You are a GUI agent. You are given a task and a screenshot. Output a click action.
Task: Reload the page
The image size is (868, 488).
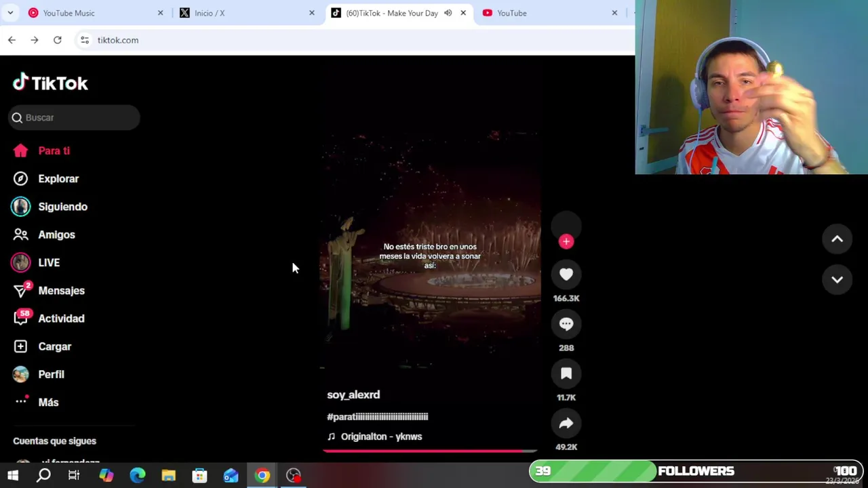click(x=58, y=40)
